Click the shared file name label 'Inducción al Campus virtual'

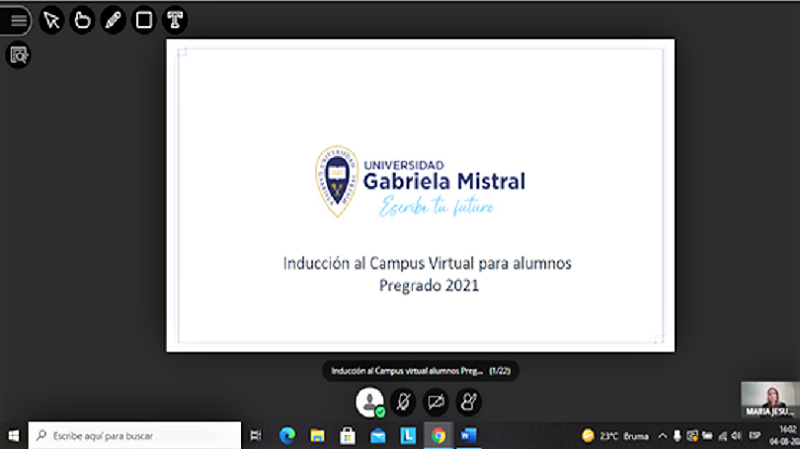pos(407,371)
